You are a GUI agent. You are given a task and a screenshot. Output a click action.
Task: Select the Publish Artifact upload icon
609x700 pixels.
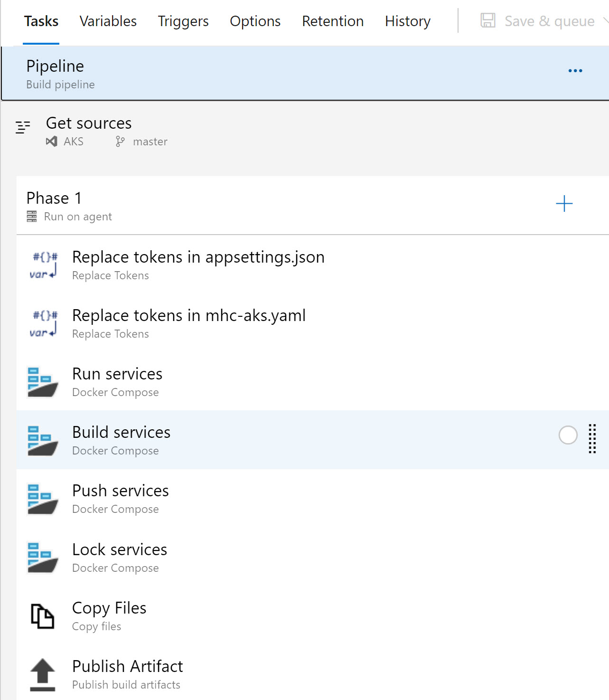coord(42,674)
